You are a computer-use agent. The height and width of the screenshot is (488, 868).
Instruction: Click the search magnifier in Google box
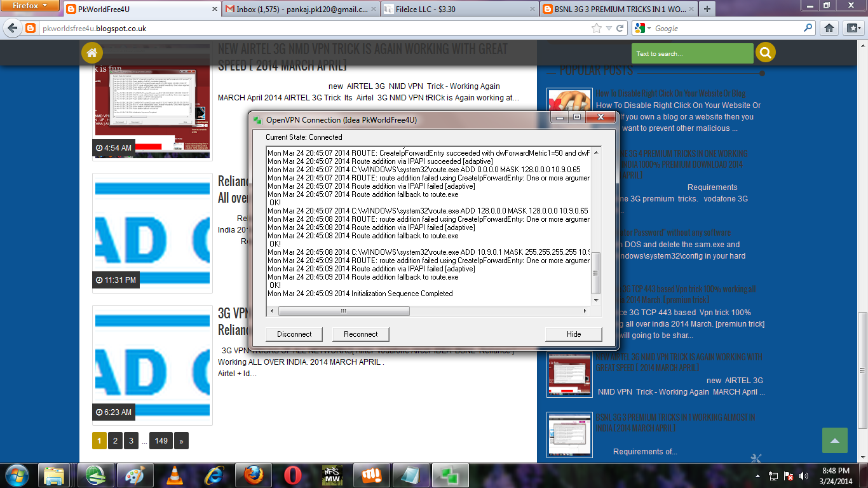click(808, 28)
